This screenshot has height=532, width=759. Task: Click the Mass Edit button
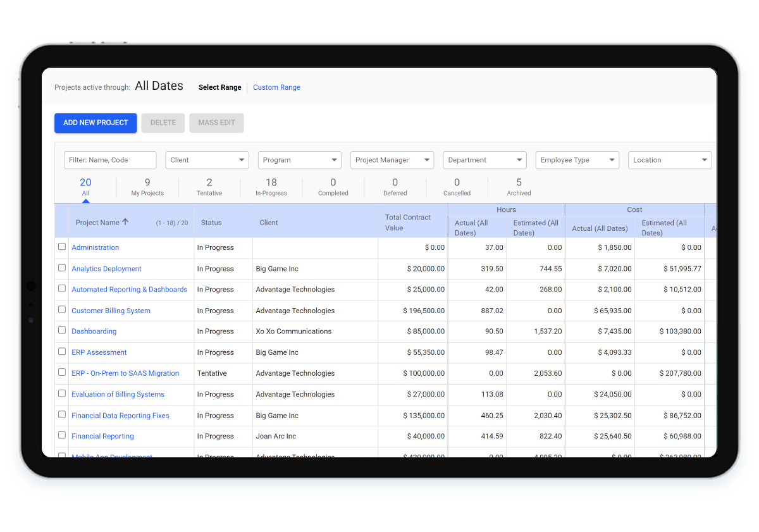pos(216,123)
